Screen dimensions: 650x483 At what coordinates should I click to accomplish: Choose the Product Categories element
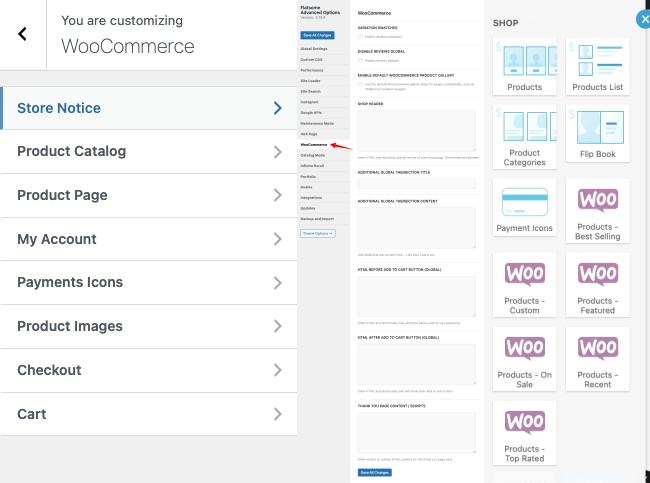(524, 137)
